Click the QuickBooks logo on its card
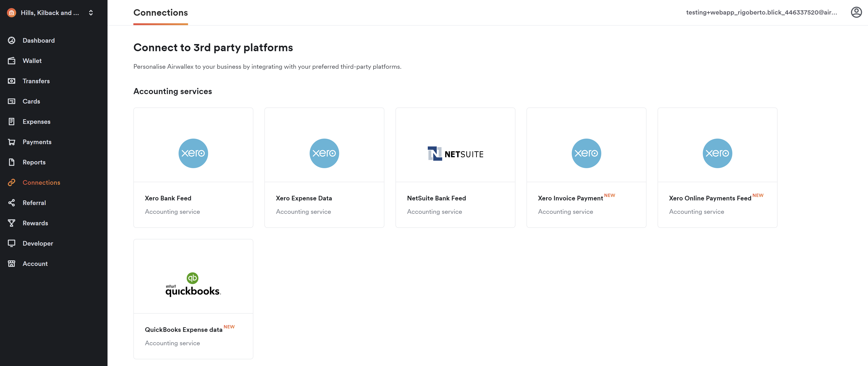The image size is (868, 366). [x=193, y=285]
